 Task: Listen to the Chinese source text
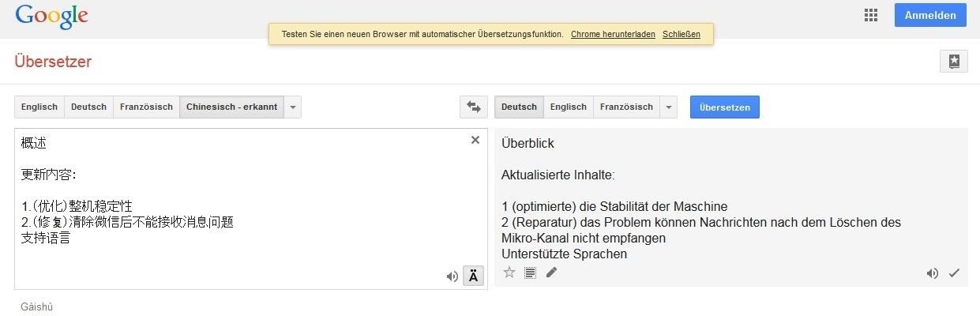click(x=452, y=276)
